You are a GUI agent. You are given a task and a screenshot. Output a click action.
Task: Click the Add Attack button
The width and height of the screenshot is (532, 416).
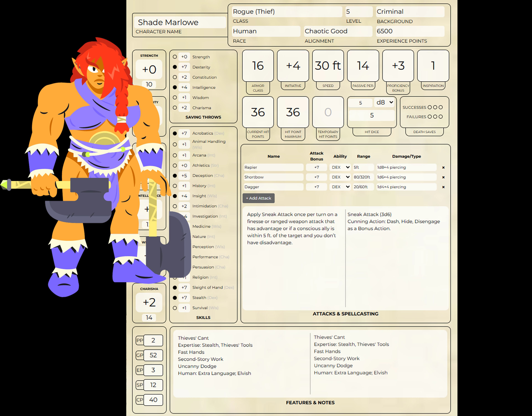[258, 198]
